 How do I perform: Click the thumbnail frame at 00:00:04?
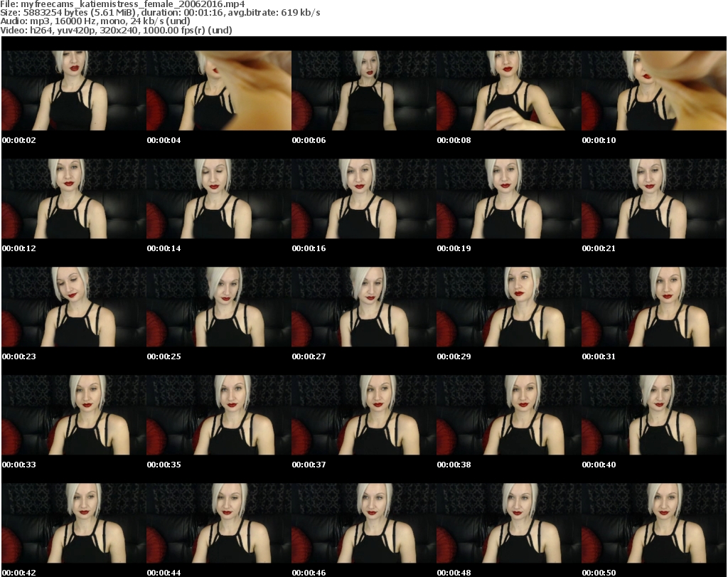219,90
